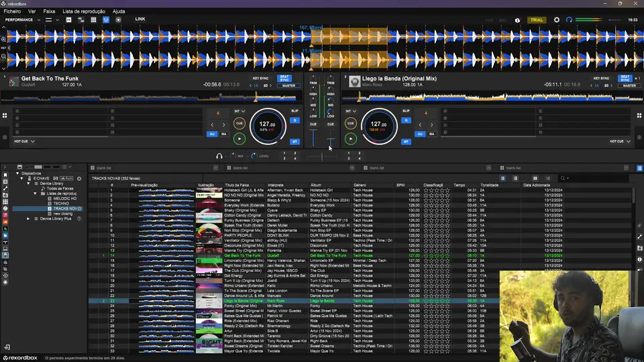Select track Limoncello (Original Mix)
Screen dimensions: 644x362
(244, 261)
